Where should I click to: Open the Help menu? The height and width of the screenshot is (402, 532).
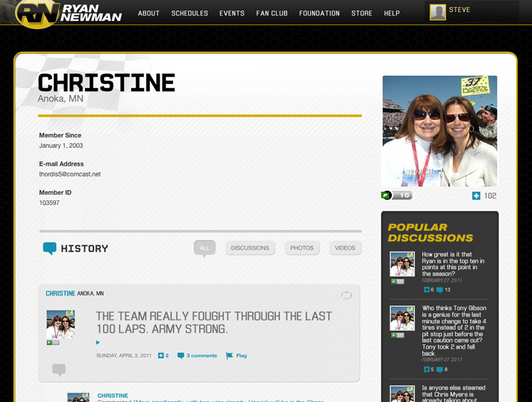(x=392, y=13)
